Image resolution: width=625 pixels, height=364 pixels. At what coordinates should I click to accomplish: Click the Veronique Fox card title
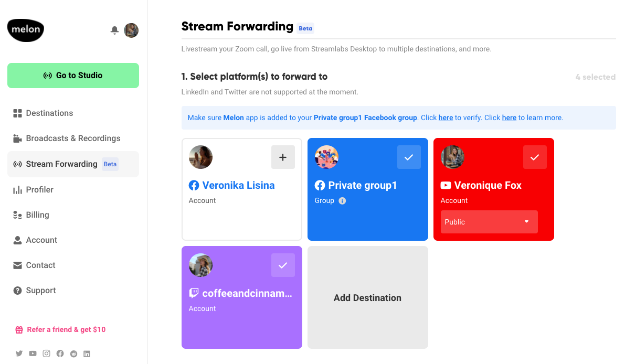pyautogui.click(x=488, y=185)
